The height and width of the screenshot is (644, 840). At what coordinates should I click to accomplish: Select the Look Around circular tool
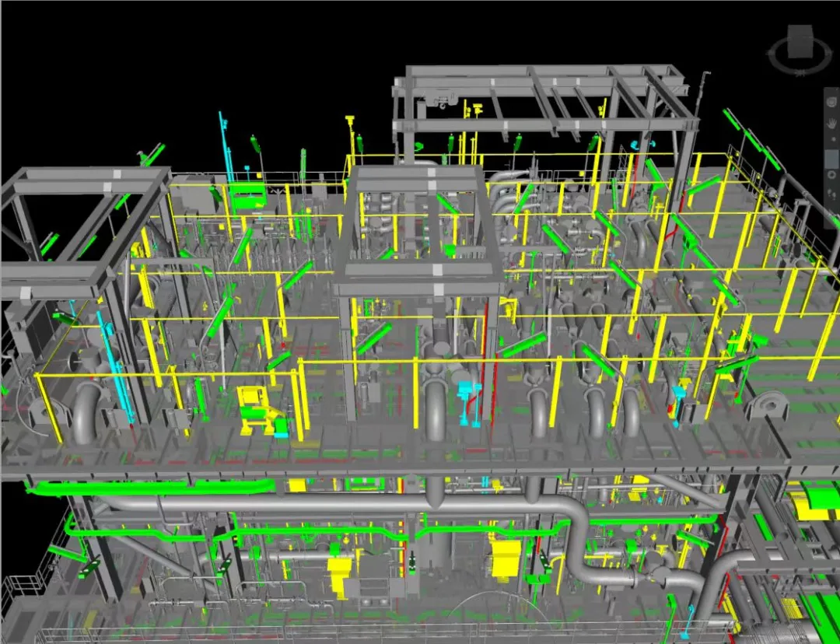[x=832, y=175]
